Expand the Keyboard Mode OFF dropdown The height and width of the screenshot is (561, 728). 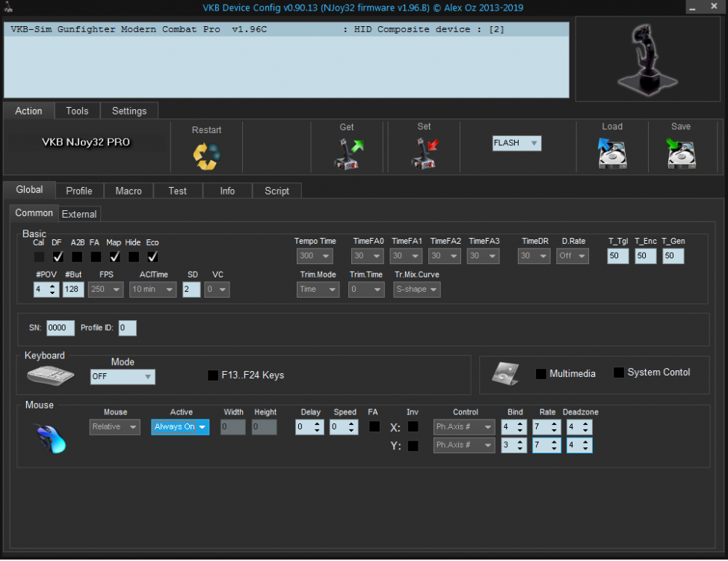tap(123, 377)
